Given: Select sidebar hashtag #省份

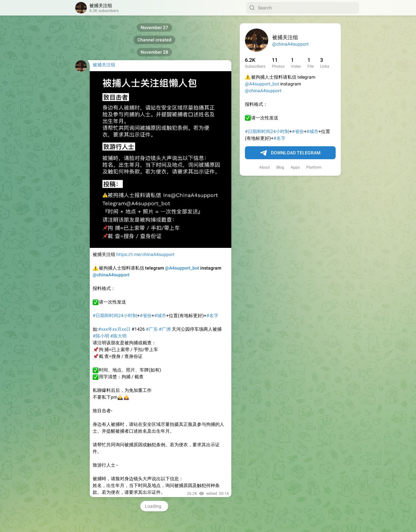Looking at the screenshot, I should click(298, 131).
